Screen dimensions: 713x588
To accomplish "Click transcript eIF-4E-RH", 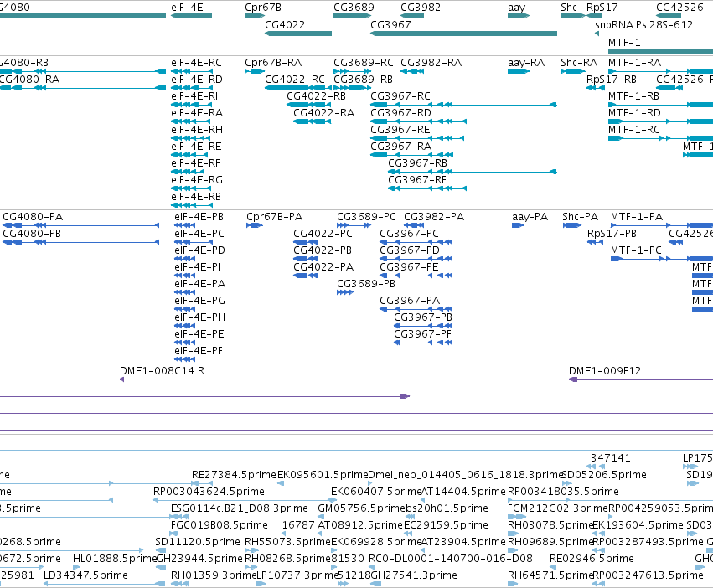I will (190, 138).
